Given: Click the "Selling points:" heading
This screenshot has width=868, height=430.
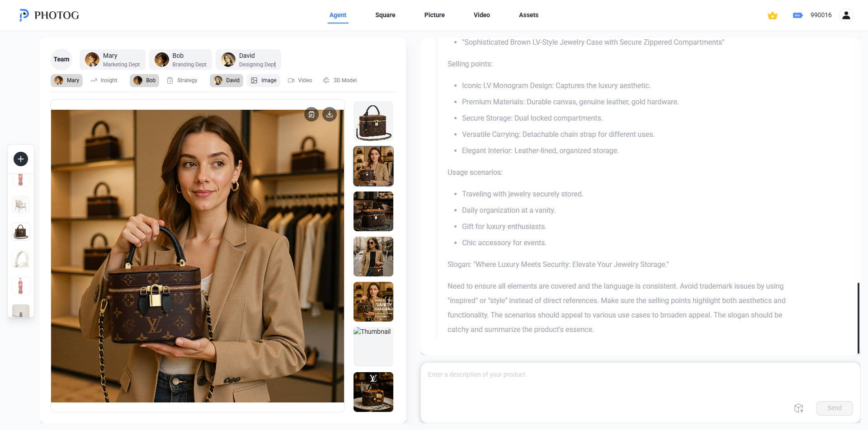Looking at the screenshot, I should [x=470, y=64].
